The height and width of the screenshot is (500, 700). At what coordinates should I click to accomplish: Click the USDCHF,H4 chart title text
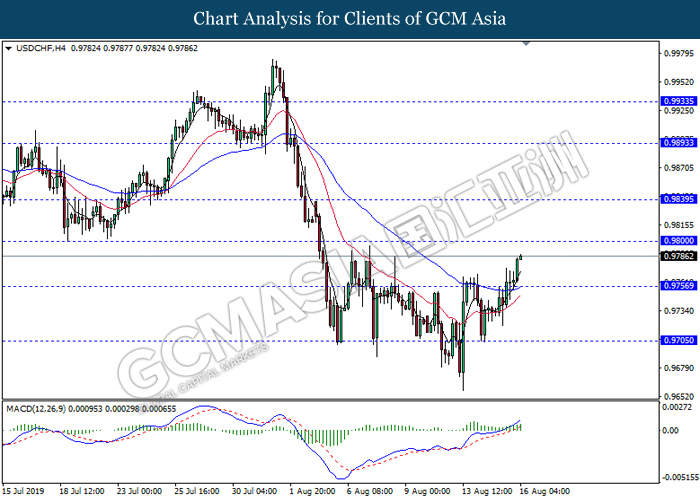41,48
